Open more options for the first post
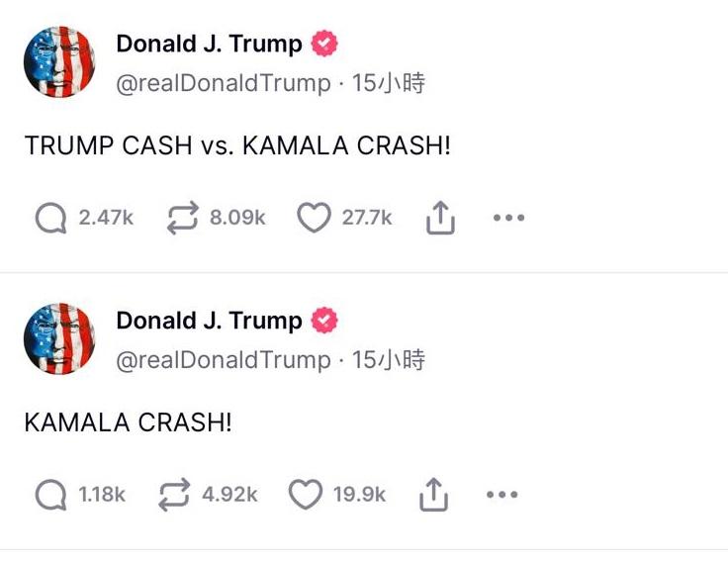The width and height of the screenshot is (728, 562). tap(507, 219)
